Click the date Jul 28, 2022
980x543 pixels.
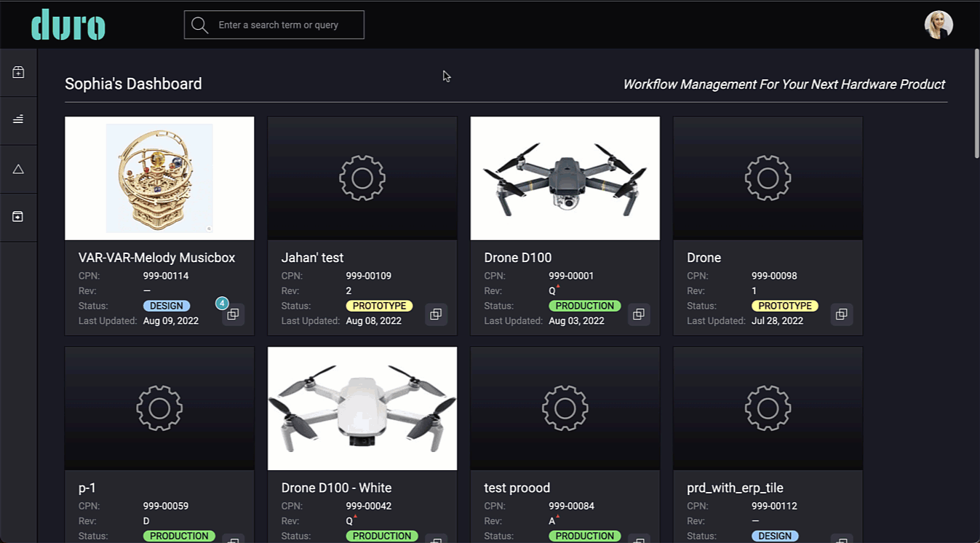(x=778, y=321)
